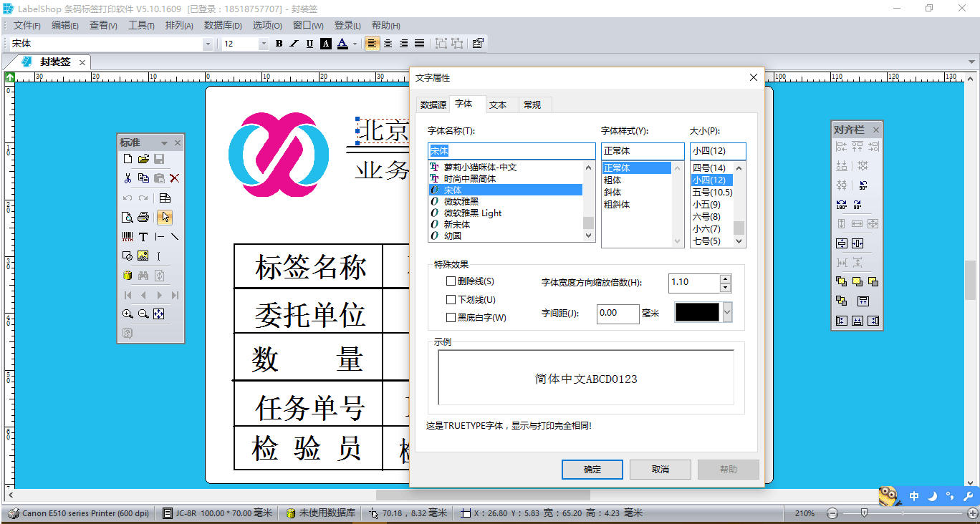Open the 数据库(D) menu

pos(223,26)
